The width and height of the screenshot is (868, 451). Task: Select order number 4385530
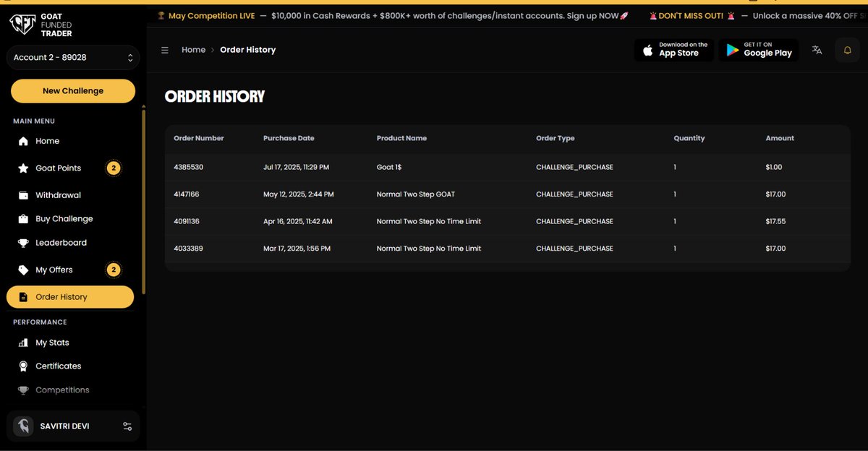(x=188, y=167)
